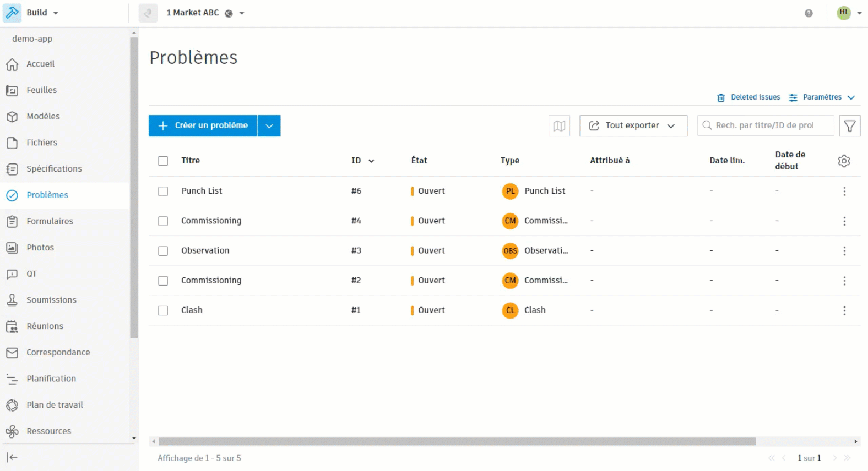This screenshot has width=868, height=471.
Task: Expand the Créer un problème dropdown arrow
Action: point(269,125)
